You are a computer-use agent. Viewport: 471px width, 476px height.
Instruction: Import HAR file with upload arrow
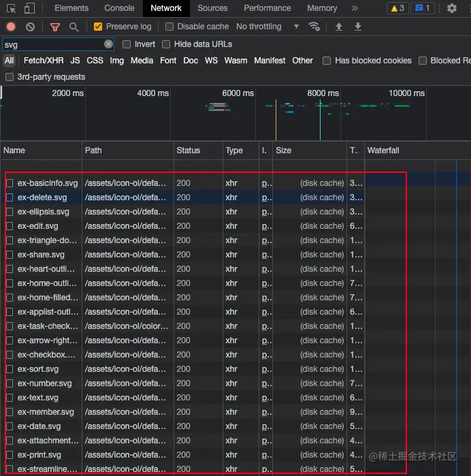click(339, 27)
